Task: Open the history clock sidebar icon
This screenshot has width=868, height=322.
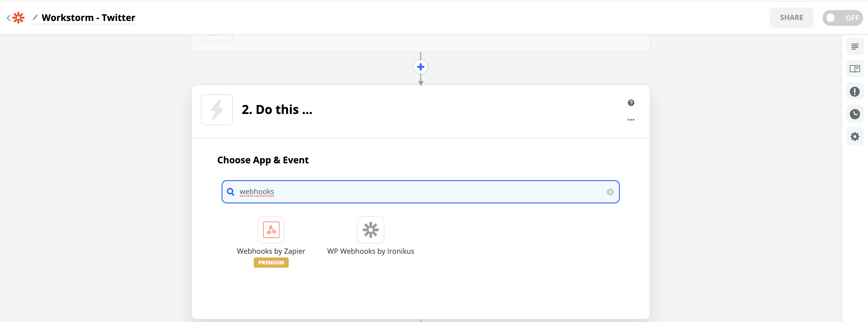Action: [x=854, y=114]
